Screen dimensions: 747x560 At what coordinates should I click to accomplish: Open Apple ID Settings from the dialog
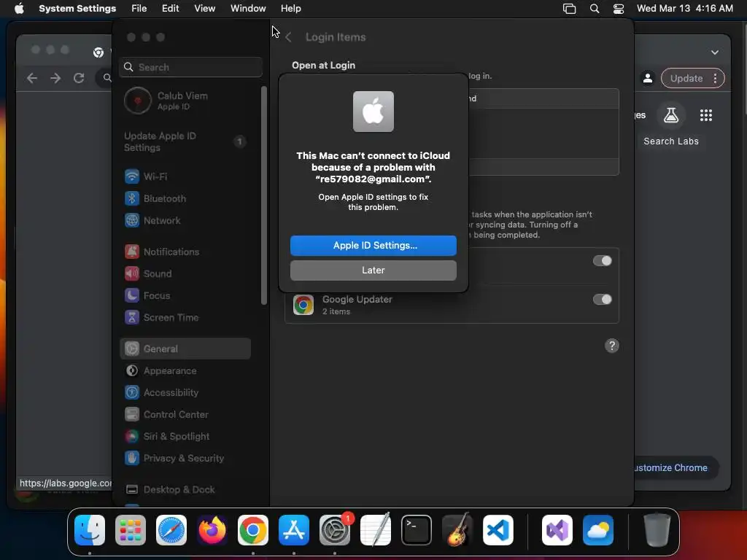pos(373,246)
